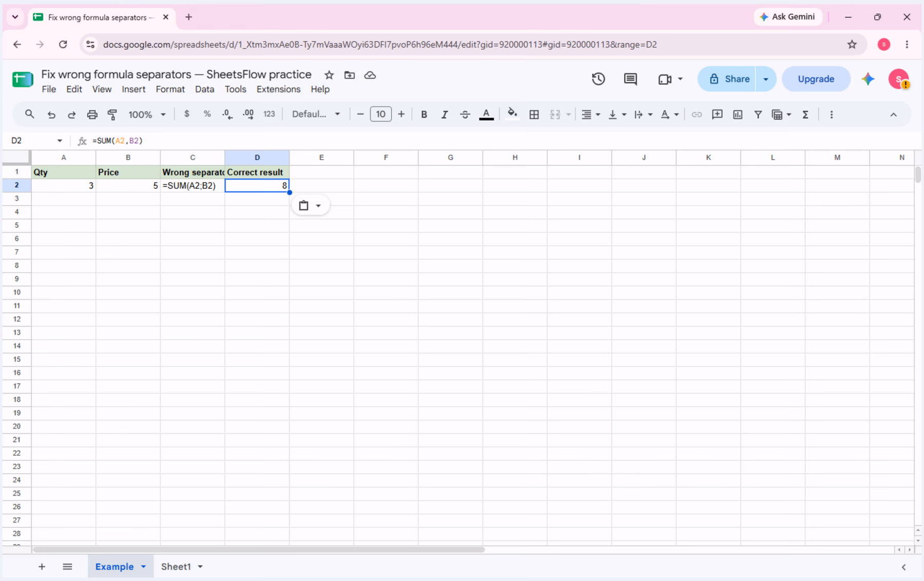924x581 pixels.
Task: Open the Example sheet tab menu arrow
Action: click(144, 567)
